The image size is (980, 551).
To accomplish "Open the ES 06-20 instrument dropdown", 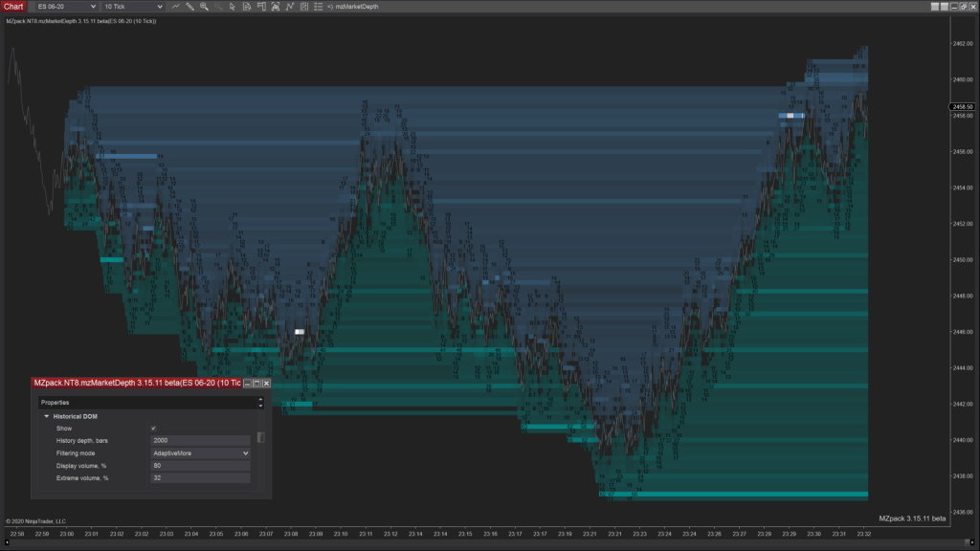I will point(66,7).
